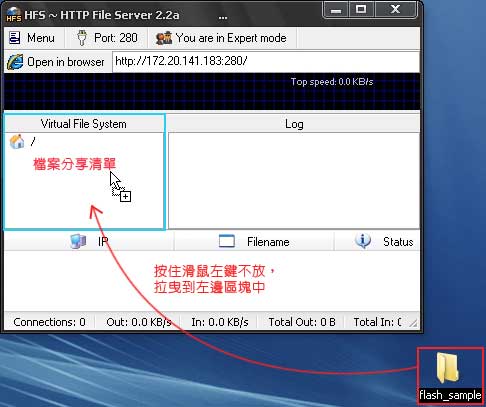Click the Filename window icon

227,241
